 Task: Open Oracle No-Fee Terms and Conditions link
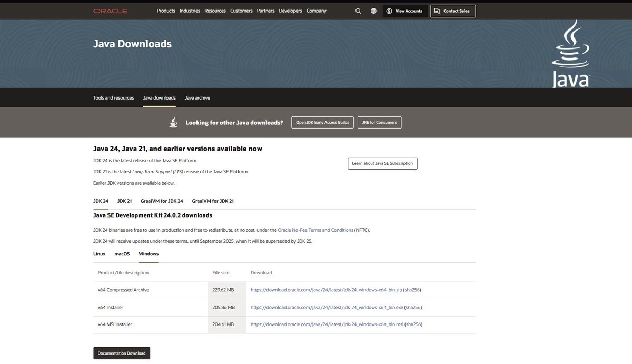pos(315,230)
